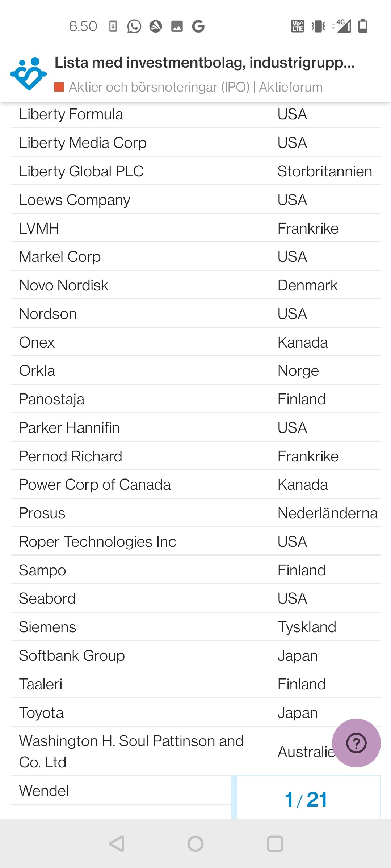The width and height of the screenshot is (391, 868).
Task: Select the LVMH company cell
Action: point(39,229)
